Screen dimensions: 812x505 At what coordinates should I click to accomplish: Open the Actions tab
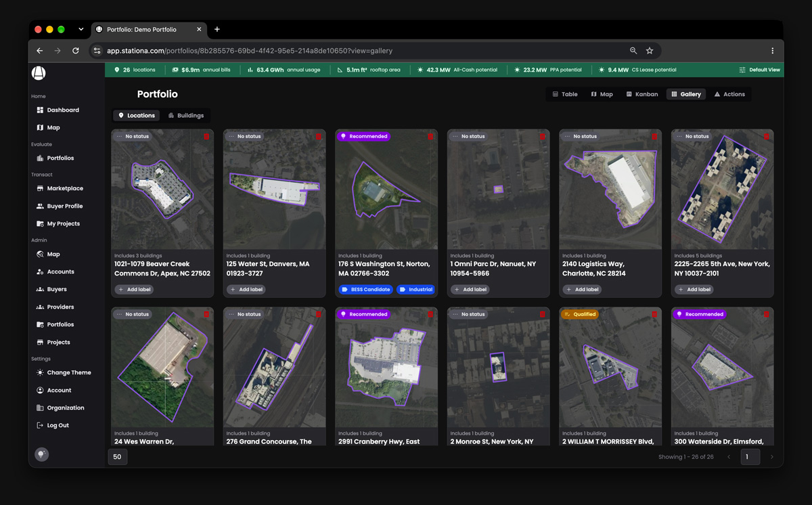(729, 94)
